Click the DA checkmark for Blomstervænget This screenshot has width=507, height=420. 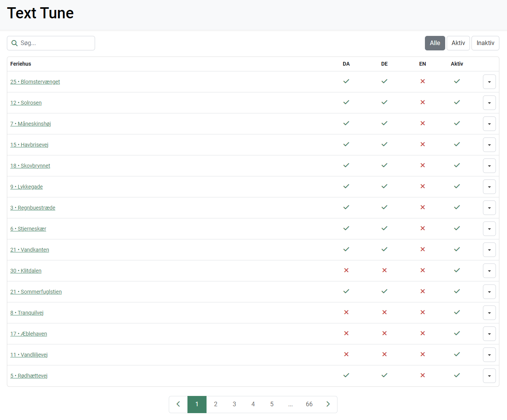(346, 81)
